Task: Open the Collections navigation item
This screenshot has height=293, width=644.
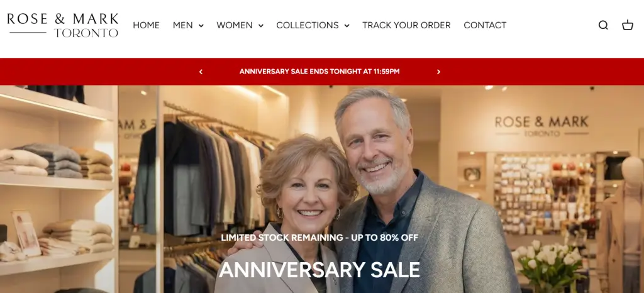Action: click(x=308, y=25)
